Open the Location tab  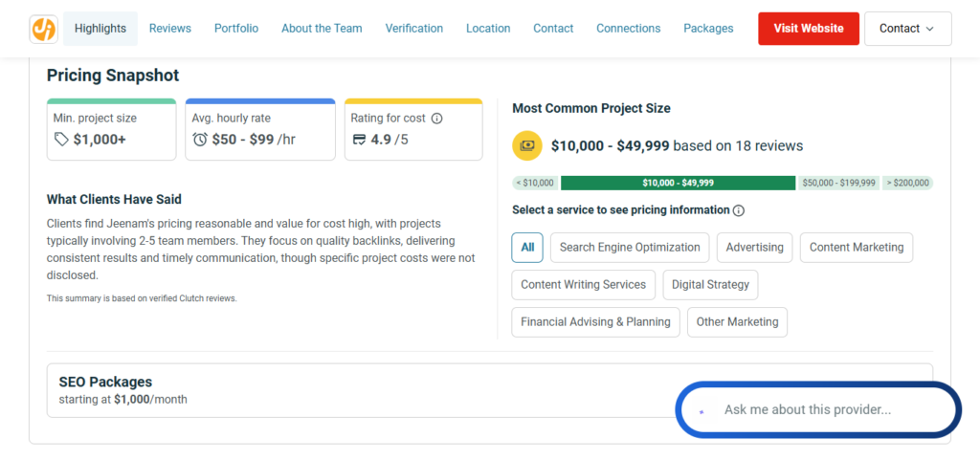coord(488,29)
